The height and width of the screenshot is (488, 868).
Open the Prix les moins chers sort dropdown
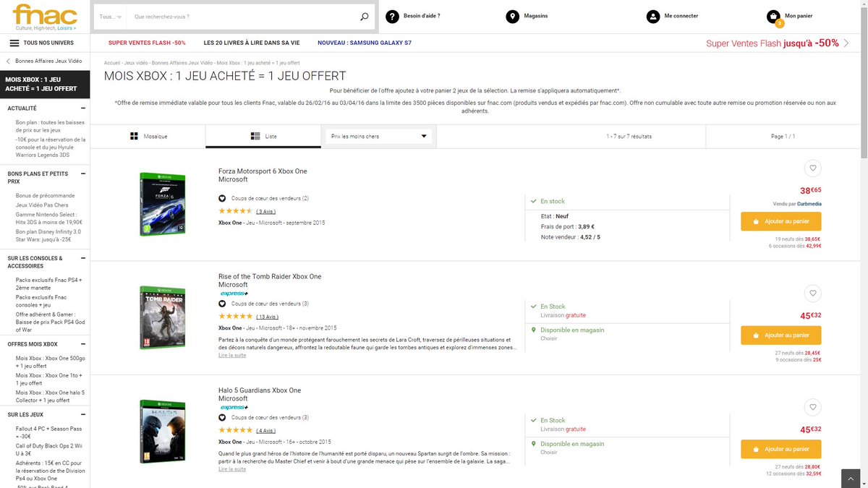point(380,136)
